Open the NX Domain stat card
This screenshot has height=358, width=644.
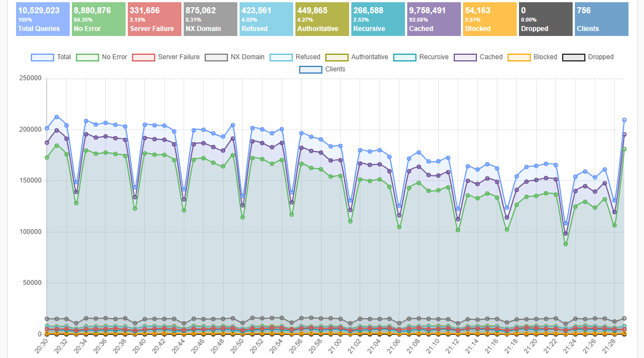tap(210, 19)
